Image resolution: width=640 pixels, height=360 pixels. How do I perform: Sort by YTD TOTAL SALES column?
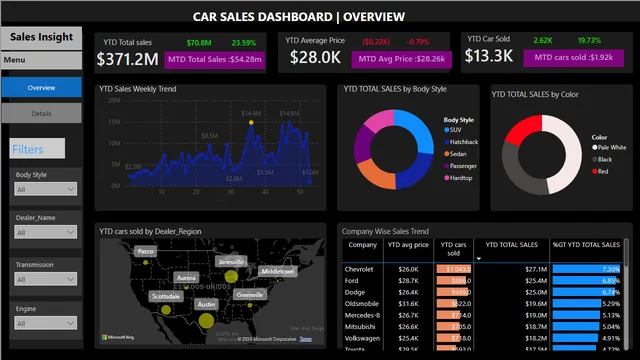[511, 245]
